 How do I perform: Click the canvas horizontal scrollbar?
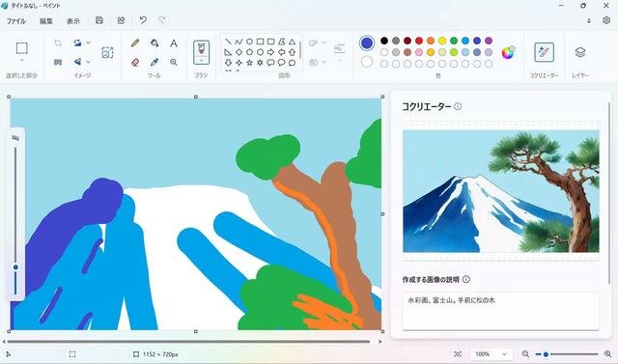click(188, 342)
